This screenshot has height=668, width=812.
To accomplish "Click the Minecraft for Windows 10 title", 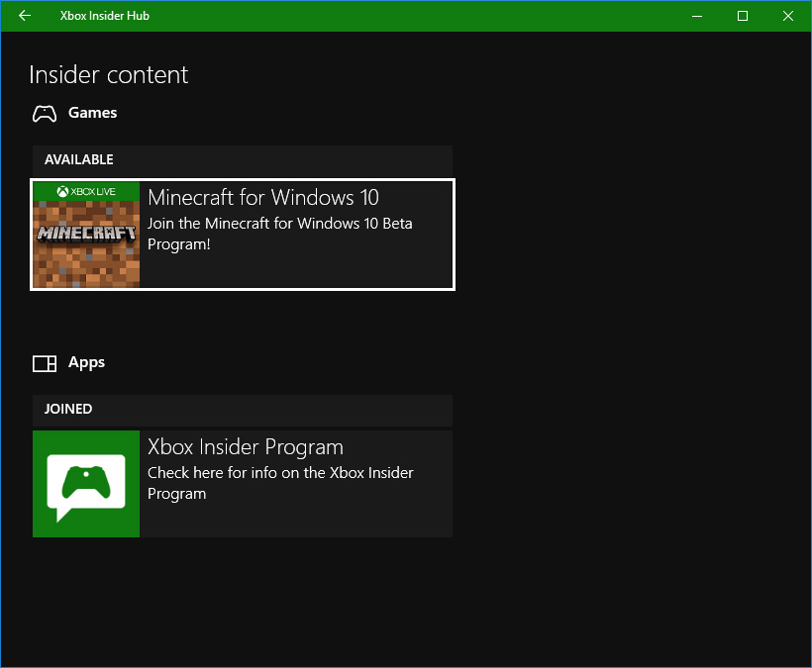I will (x=262, y=197).
